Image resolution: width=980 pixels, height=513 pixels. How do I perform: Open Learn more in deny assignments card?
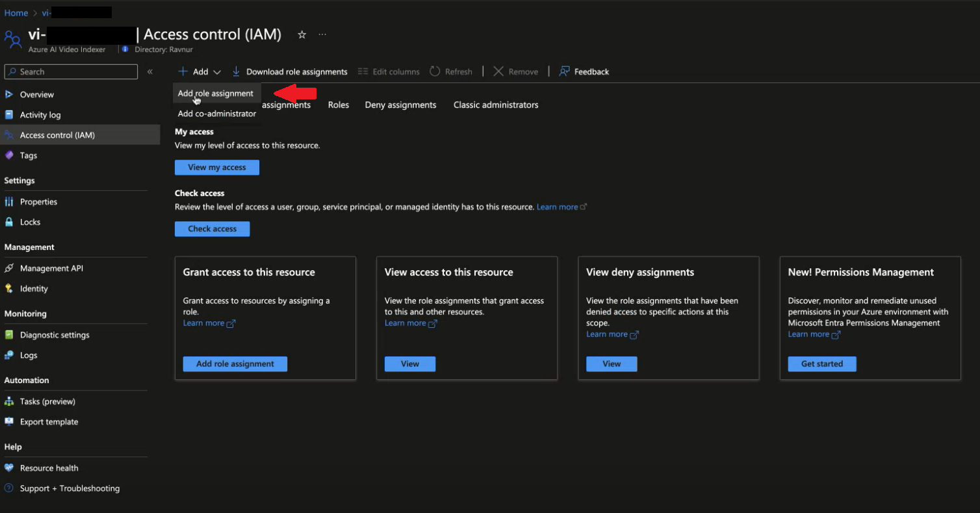(612, 334)
